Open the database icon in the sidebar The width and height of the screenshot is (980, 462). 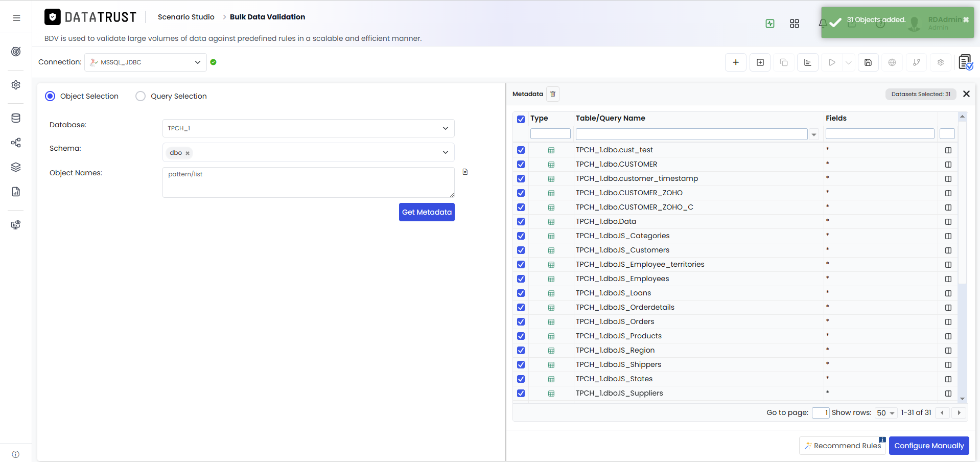coord(16,118)
